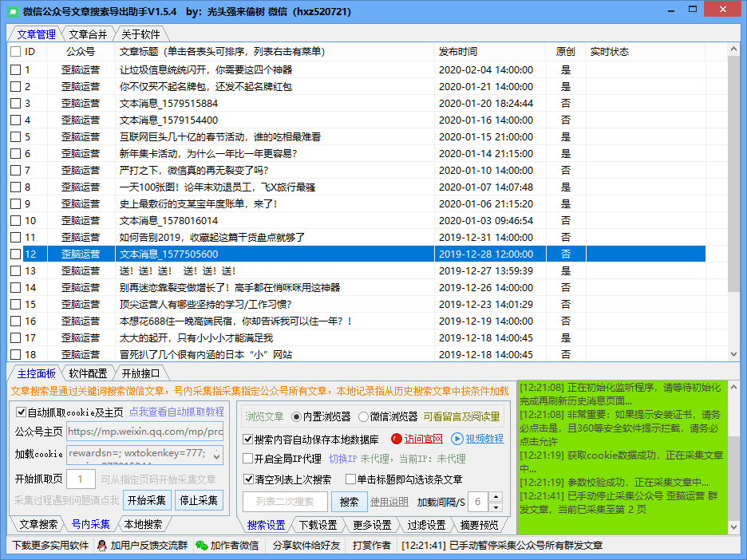Click the 搜索 button
The height and width of the screenshot is (560, 747).
(350, 502)
